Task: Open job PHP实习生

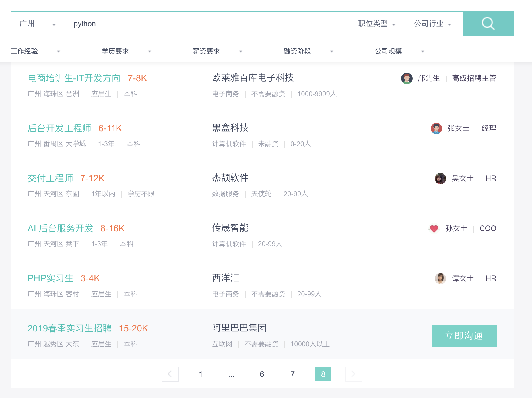Action: [50, 278]
